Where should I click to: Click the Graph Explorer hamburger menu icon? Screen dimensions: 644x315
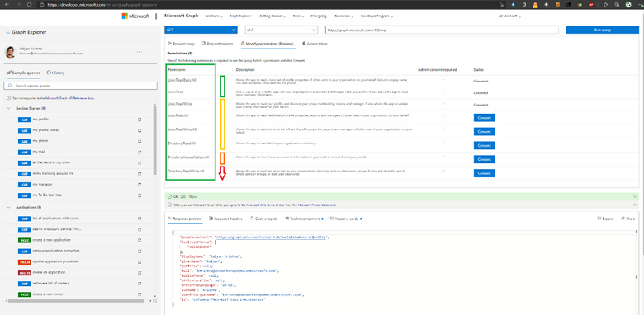coord(7,32)
